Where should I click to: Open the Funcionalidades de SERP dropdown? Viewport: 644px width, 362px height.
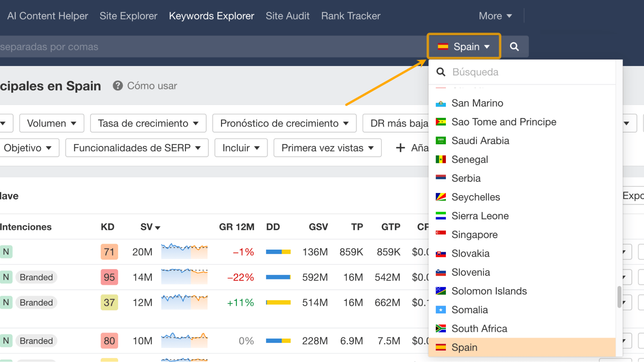(136, 148)
